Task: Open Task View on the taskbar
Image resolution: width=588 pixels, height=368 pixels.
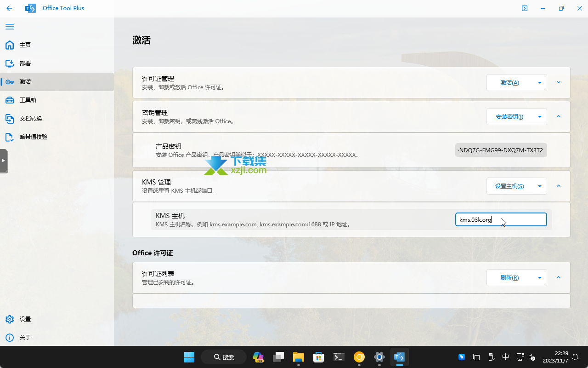Action: click(279, 357)
